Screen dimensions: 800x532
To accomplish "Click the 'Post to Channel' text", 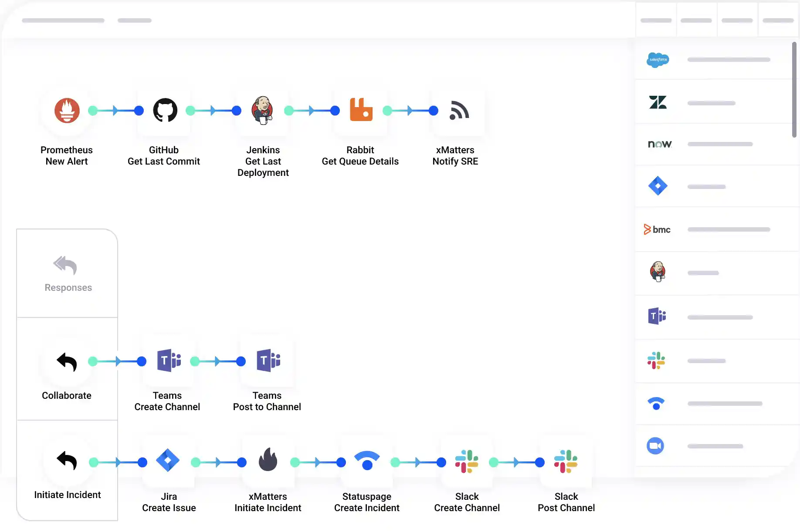I will click(267, 407).
